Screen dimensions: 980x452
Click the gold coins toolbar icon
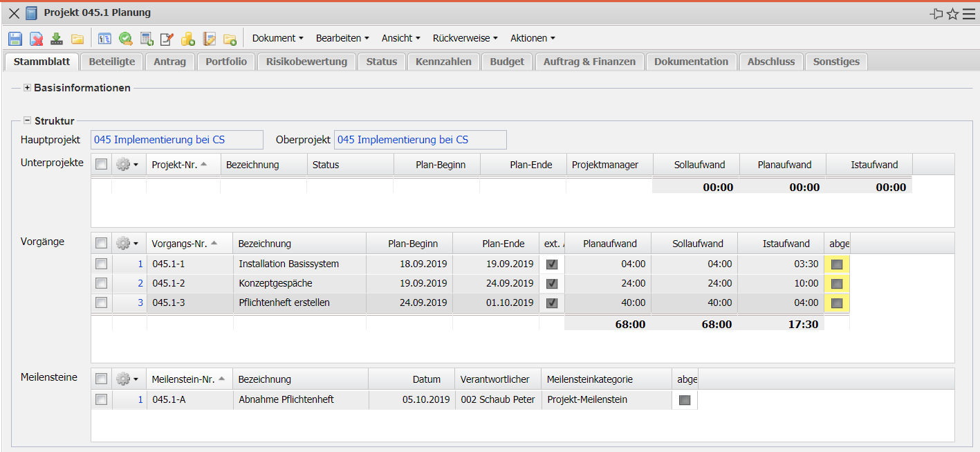coord(187,39)
